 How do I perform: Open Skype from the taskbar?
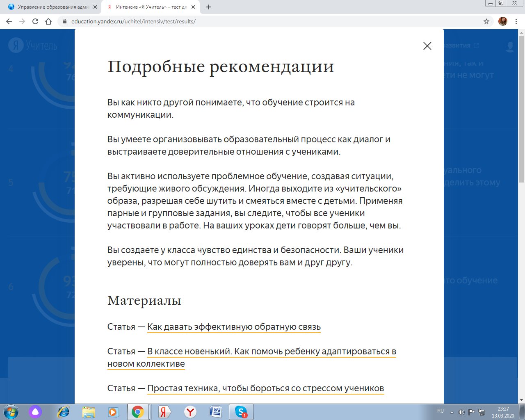[x=241, y=411]
